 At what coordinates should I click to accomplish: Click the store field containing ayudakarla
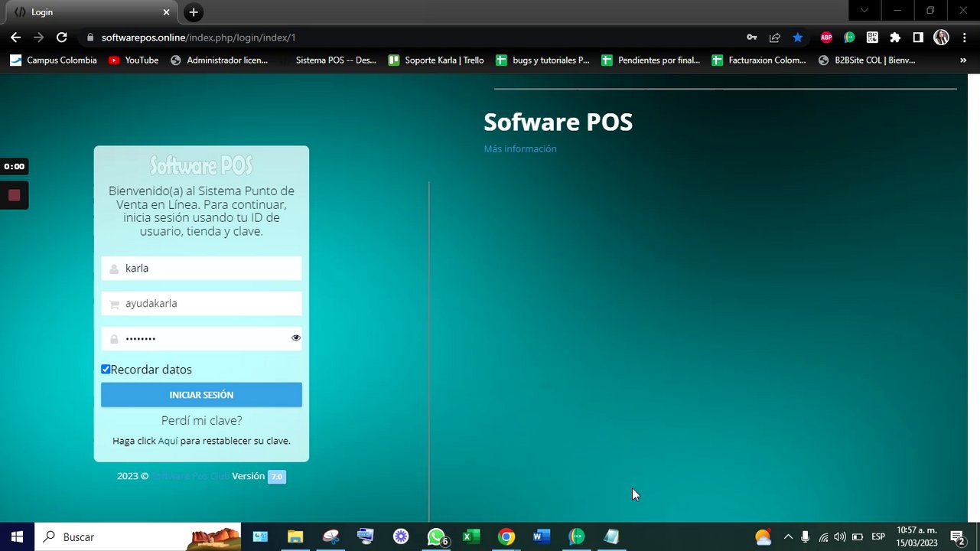click(201, 304)
